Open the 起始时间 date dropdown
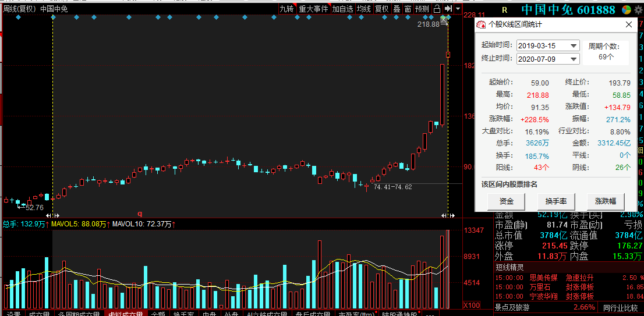 click(x=574, y=45)
